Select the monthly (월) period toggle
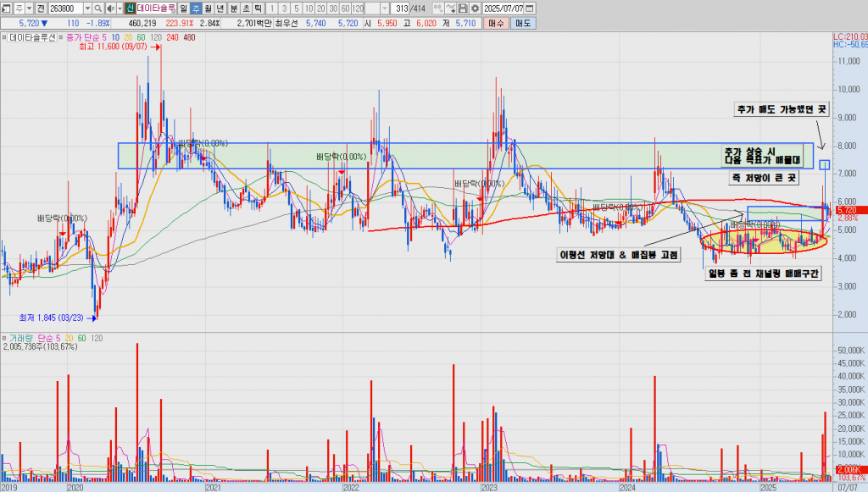This screenshot has height=492, width=868. tap(209, 8)
